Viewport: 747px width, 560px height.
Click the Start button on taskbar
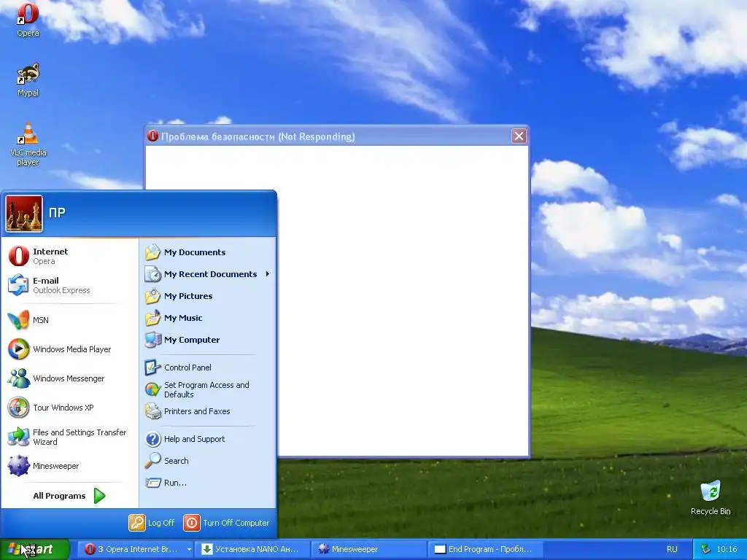pyautogui.click(x=35, y=549)
